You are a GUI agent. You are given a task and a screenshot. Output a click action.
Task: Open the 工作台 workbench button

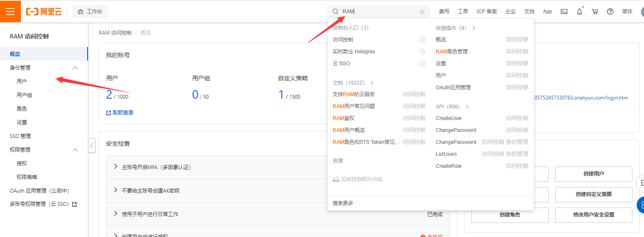click(x=90, y=12)
